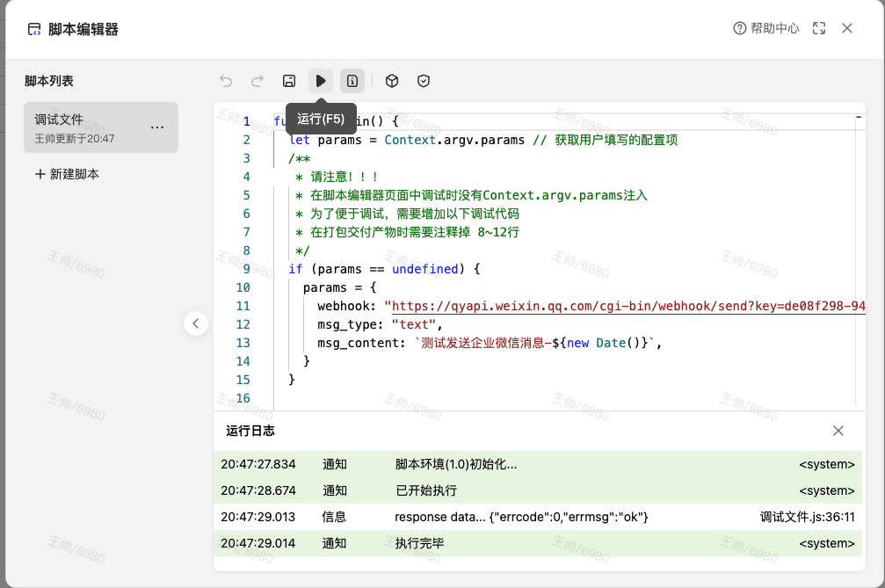The width and height of the screenshot is (885, 588).
Task: Close the 脚本编辑器 dialog
Action: point(847,28)
